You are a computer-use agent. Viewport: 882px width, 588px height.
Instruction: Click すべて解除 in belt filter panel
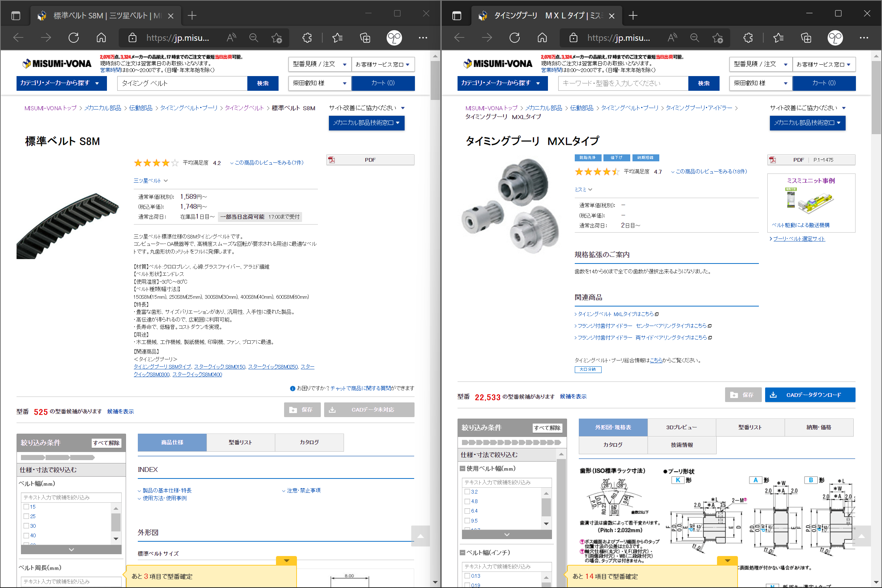[106, 443]
